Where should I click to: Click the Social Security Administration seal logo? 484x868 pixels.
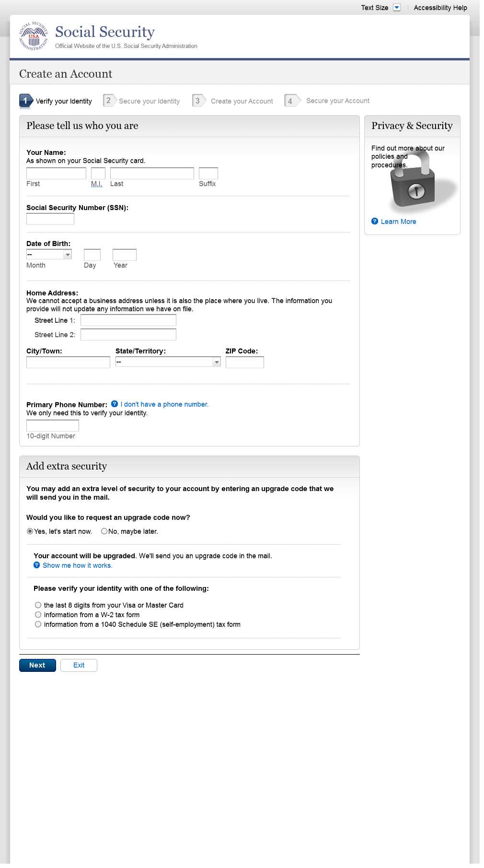pos(34,36)
